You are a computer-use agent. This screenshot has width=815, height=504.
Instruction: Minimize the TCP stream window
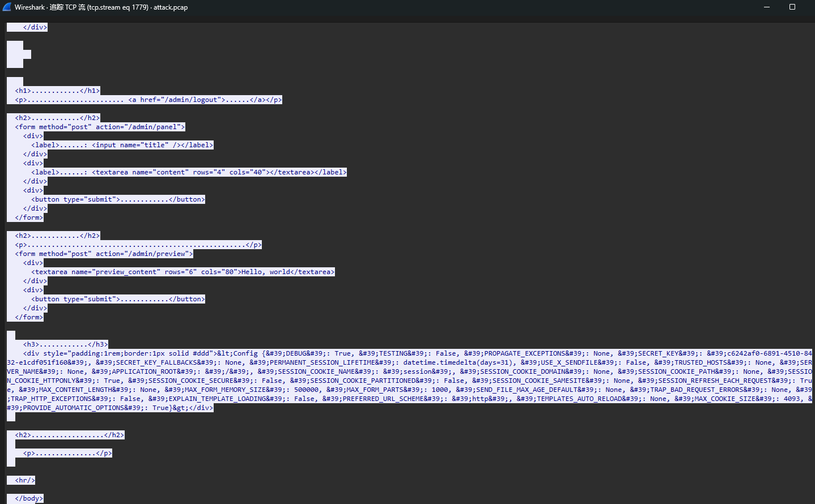tap(767, 7)
